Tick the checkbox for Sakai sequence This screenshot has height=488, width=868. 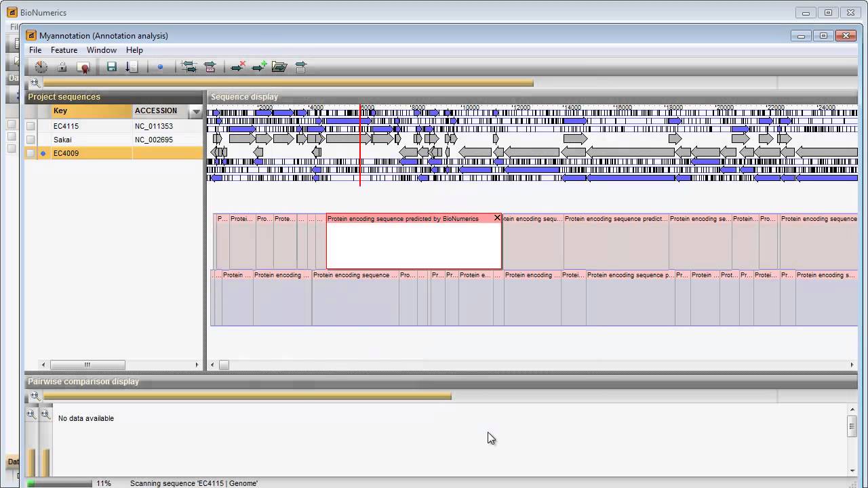click(x=31, y=140)
